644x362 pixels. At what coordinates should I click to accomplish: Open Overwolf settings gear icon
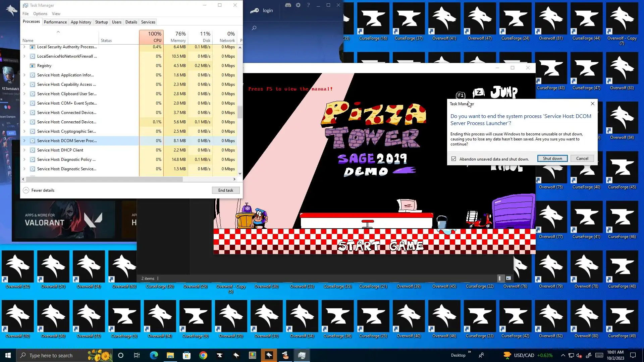298,5
